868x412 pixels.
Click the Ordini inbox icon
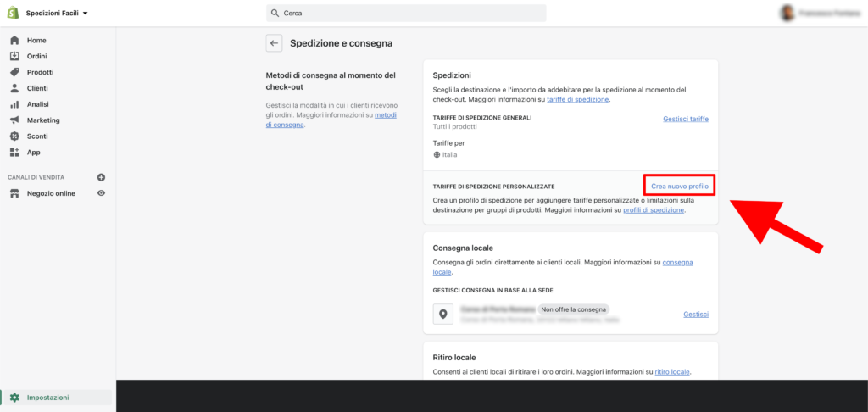15,56
